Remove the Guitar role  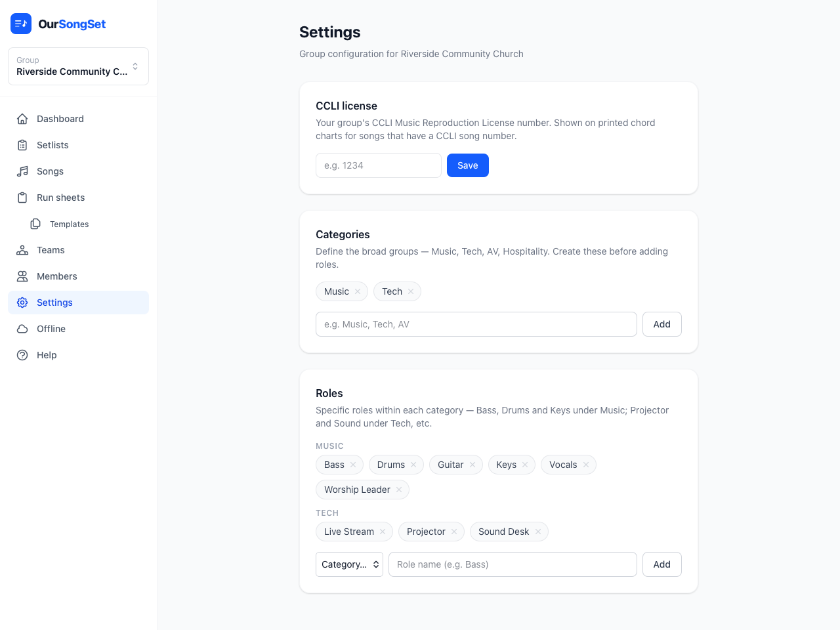point(472,465)
